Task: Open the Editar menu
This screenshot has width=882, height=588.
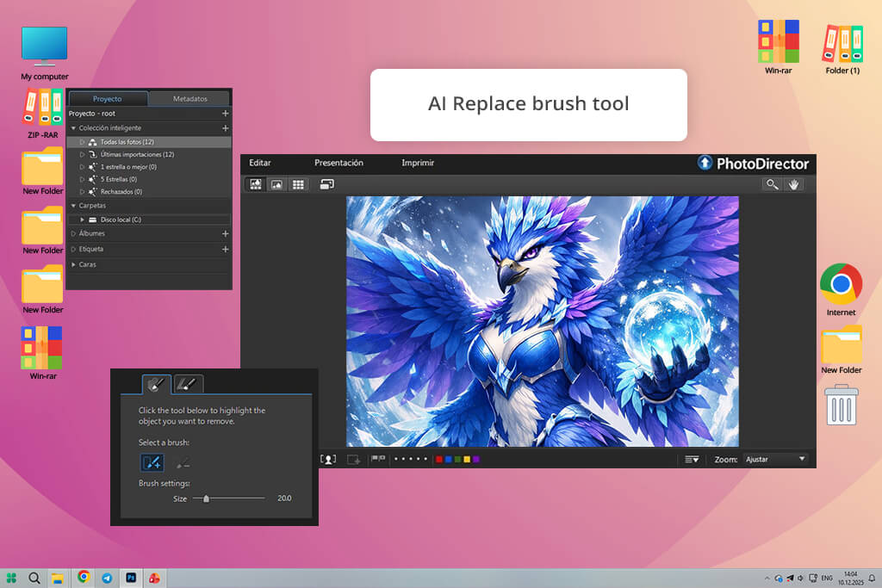Action: click(x=260, y=163)
